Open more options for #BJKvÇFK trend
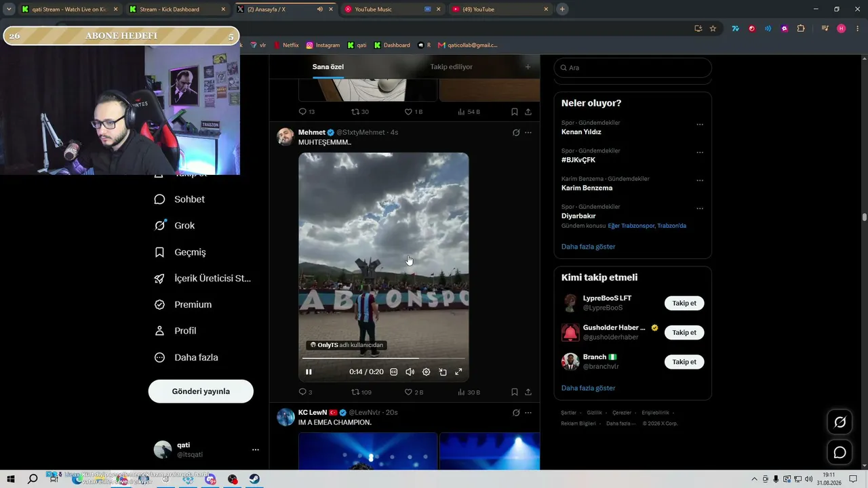 700,152
